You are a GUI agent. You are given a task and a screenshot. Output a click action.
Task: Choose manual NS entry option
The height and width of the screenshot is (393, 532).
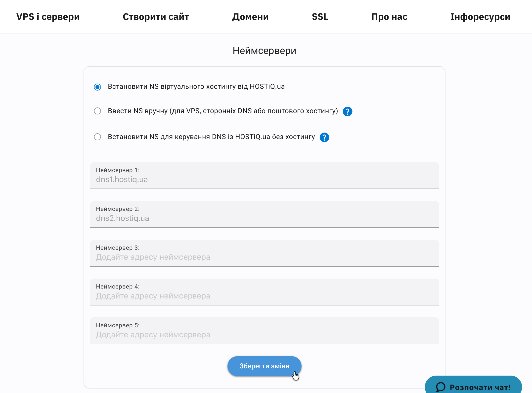click(97, 111)
